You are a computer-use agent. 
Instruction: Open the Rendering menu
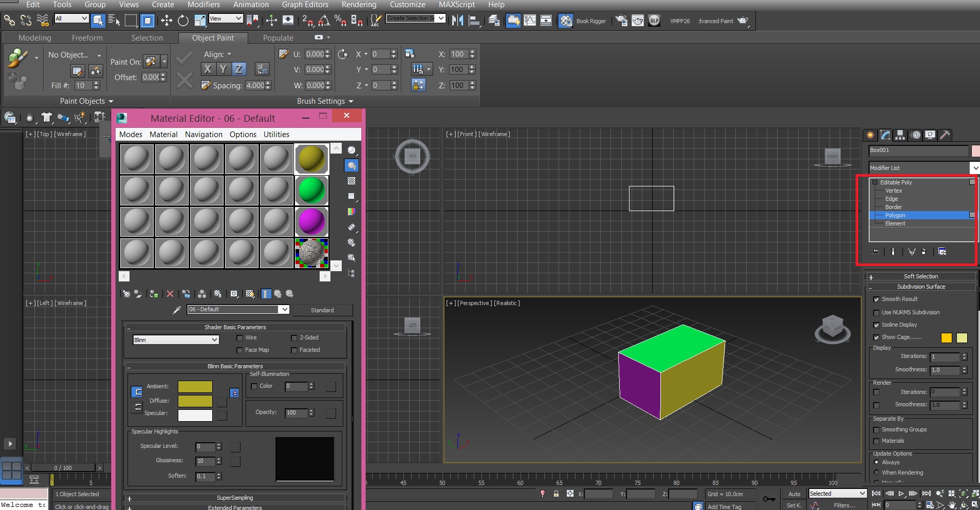359,5
